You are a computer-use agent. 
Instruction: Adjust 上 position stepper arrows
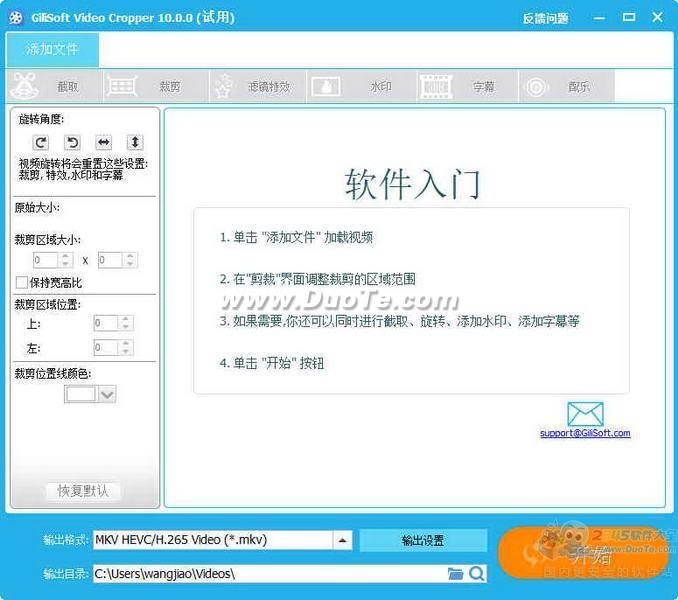[x=125, y=323]
